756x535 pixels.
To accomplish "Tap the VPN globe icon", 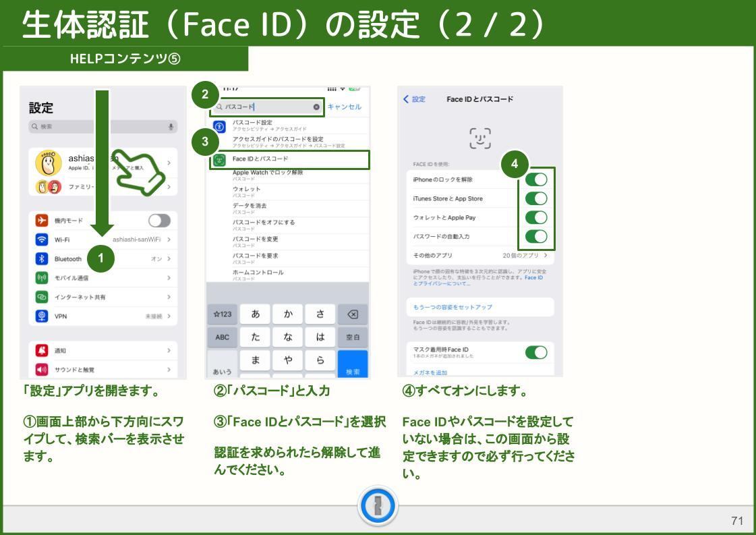I will [42, 316].
